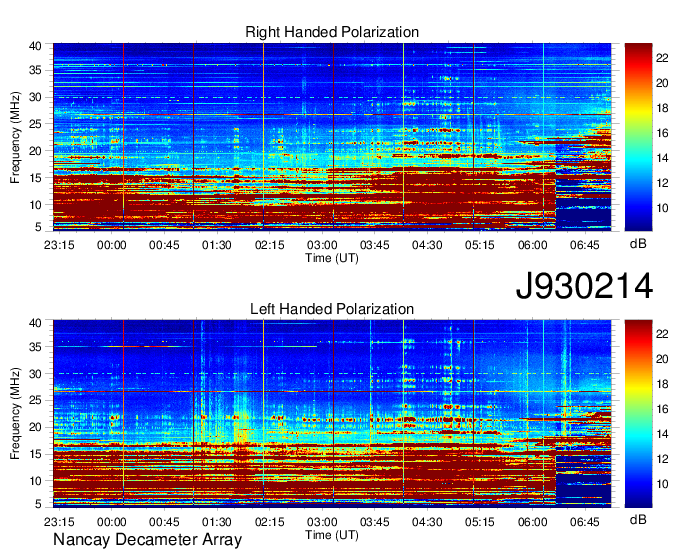Click the 00:45 time tick of Right Handed plot

[164, 245]
